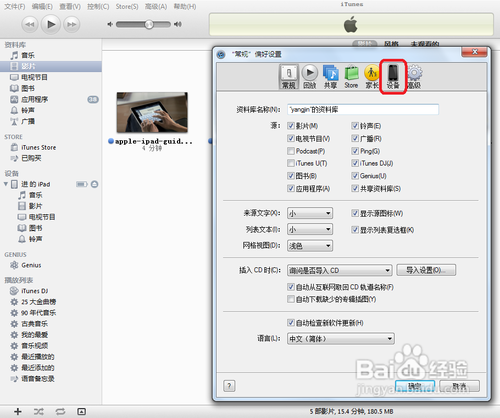Open the 列表文本 size dropdown
The image size is (500, 418).
click(x=310, y=229)
